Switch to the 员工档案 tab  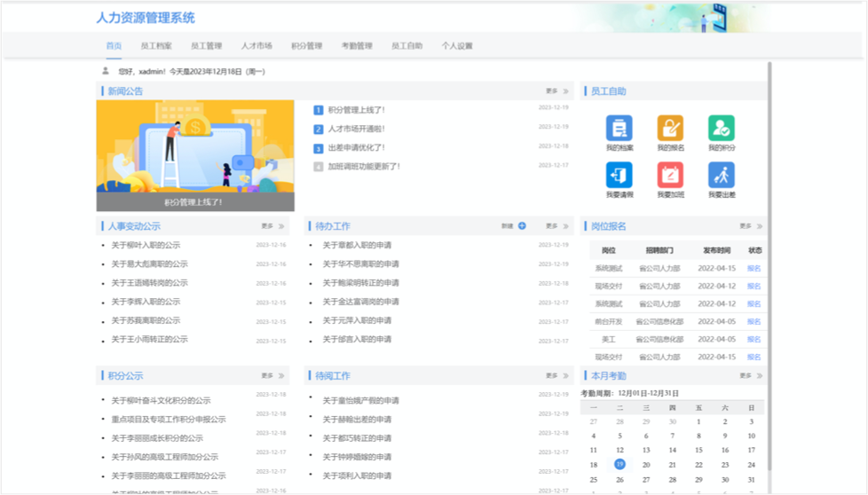pyautogui.click(x=156, y=46)
